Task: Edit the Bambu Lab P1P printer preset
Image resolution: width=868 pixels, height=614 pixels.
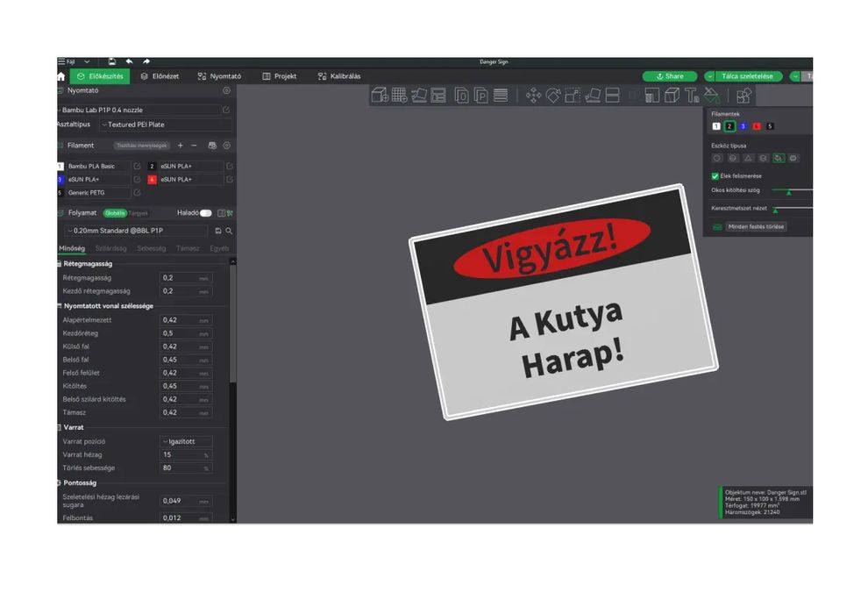Action: (226, 111)
